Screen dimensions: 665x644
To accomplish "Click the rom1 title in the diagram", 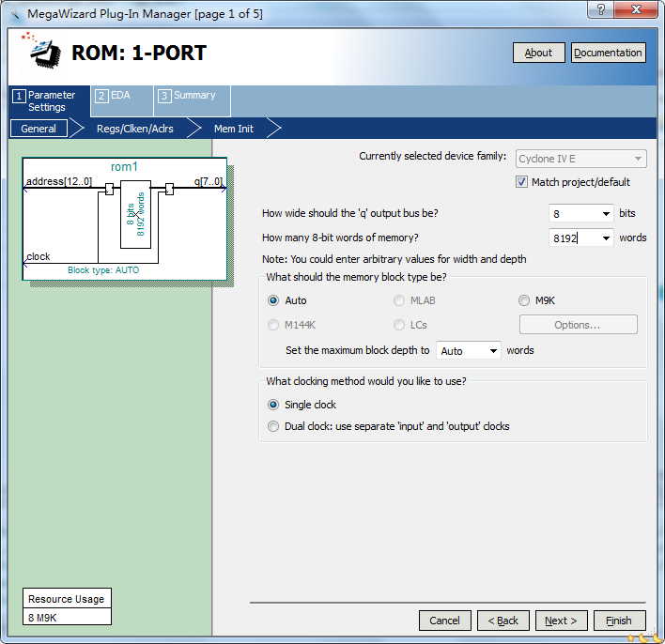I will [x=124, y=166].
